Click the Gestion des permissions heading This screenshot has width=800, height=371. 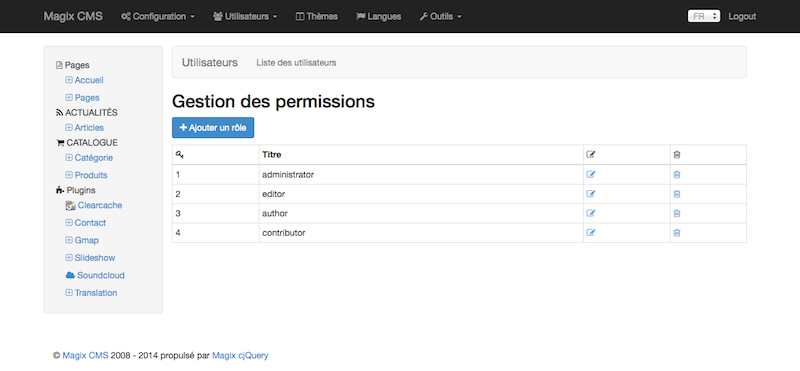click(x=273, y=102)
